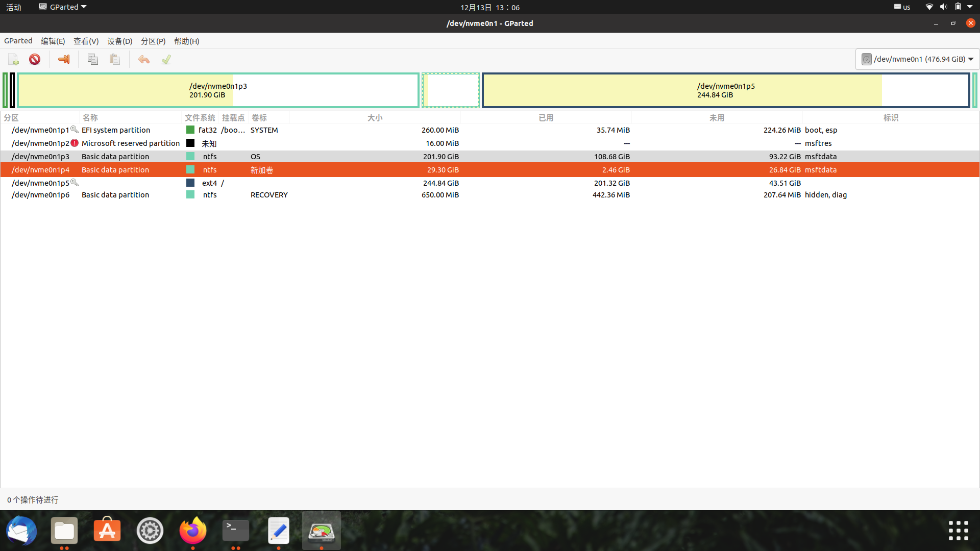Open the 设备(D) menu
This screenshot has height=551, width=980.
point(119,41)
